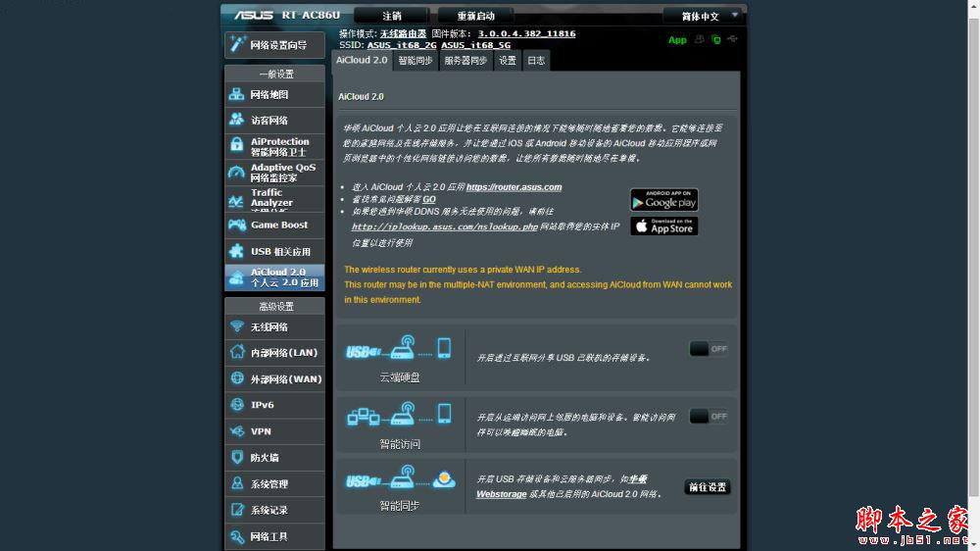Open IPv6 settings icon

tap(237, 405)
